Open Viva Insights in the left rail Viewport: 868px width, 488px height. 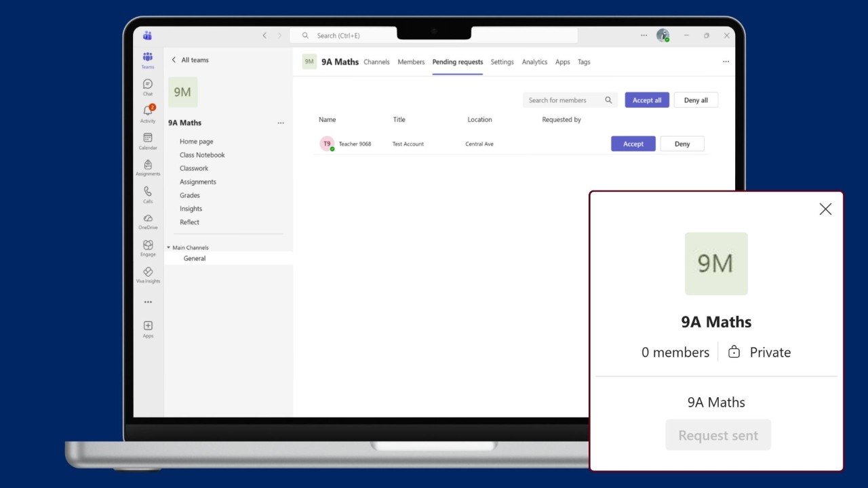(147, 274)
